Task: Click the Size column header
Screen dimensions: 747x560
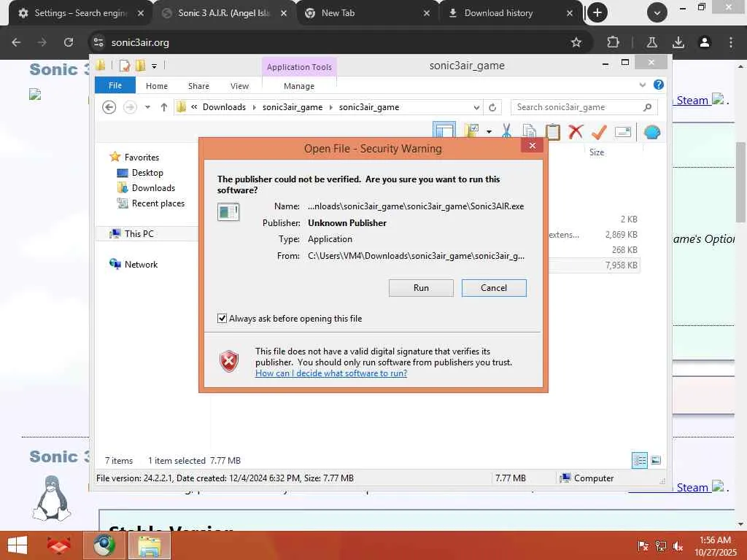Action: pyautogui.click(x=597, y=152)
